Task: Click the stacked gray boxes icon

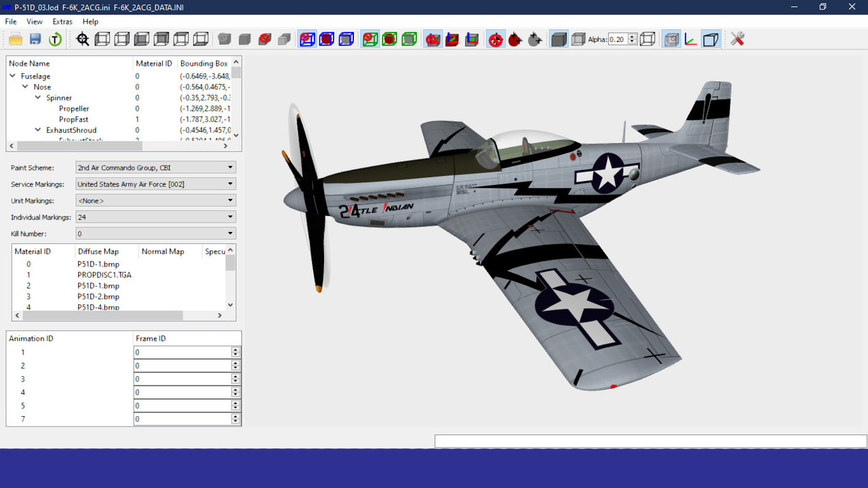Action: tap(284, 39)
